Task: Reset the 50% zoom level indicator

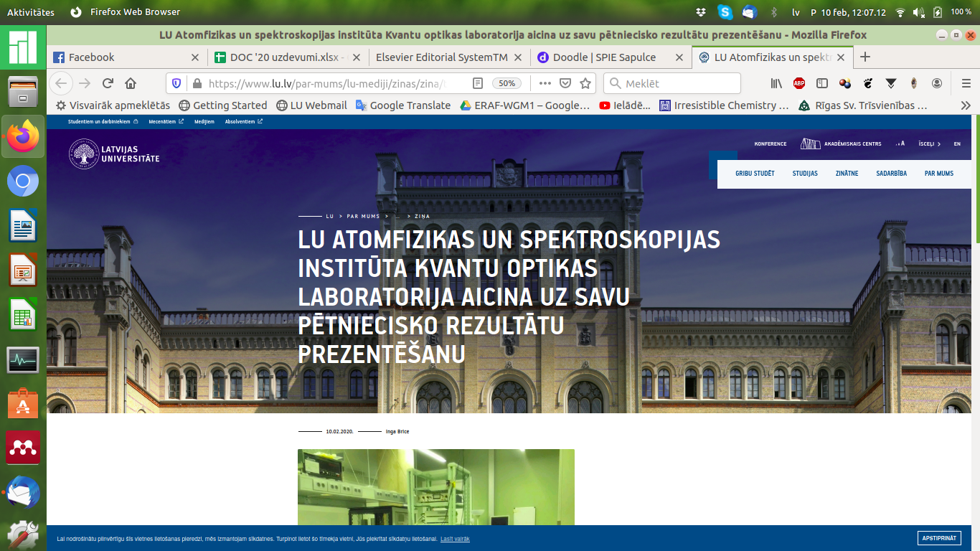Action: point(507,83)
